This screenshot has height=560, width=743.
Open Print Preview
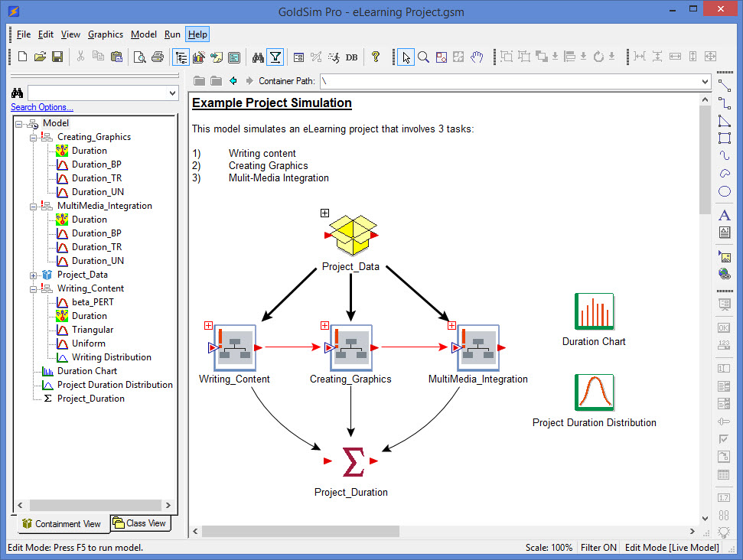coord(142,57)
